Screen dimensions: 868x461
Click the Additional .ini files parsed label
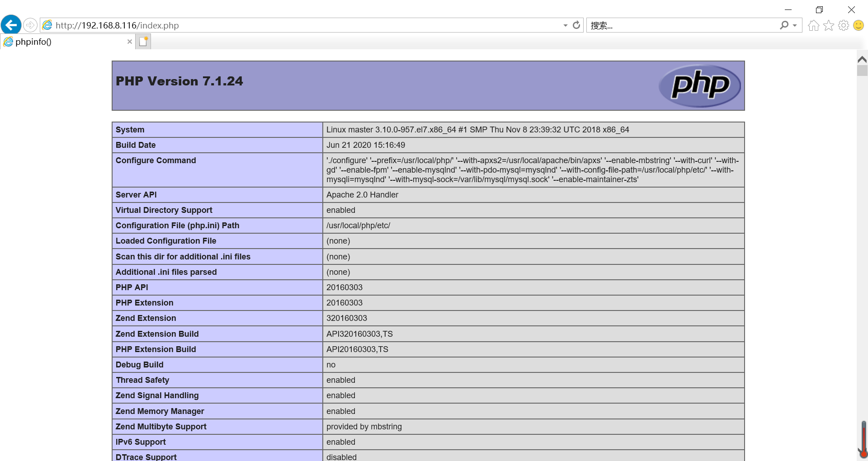click(166, 272)
